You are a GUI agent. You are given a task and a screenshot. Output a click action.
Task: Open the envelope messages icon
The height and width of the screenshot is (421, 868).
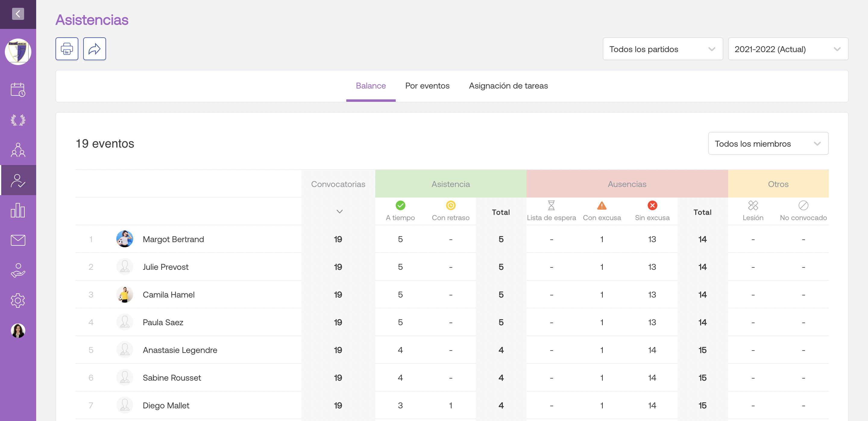coord(18,240)
